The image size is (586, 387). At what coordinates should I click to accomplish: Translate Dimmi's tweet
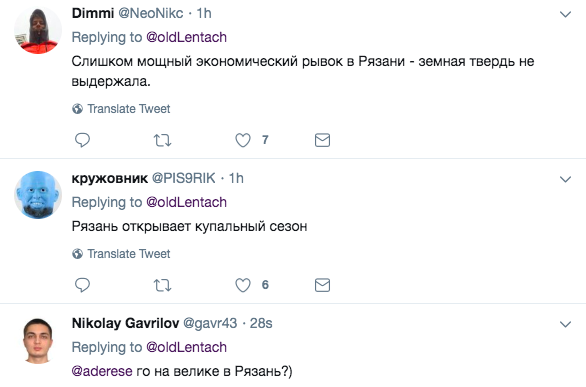pyautogui.click(x=121, y=109)
